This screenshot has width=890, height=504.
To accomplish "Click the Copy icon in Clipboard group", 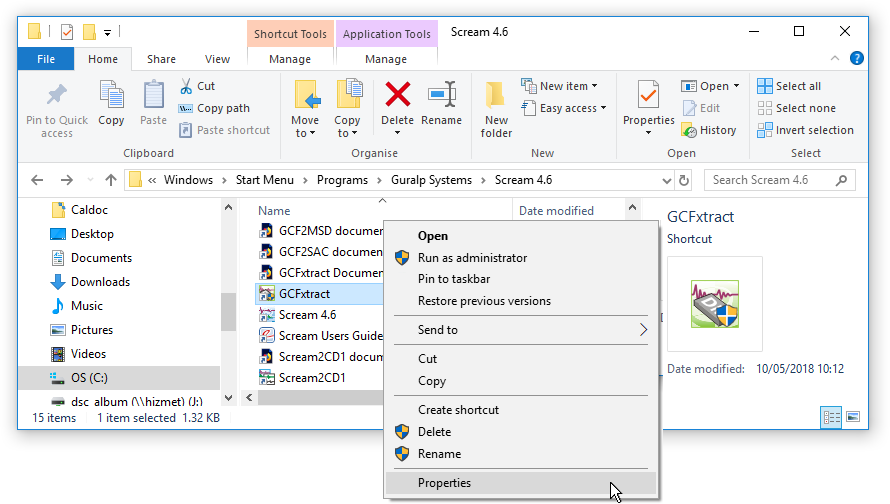I will click(x=111, y=94).
